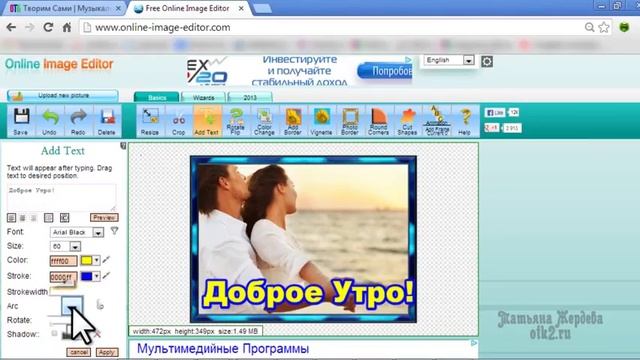This screenshot has height=360, width=640.
Task: Apply the Vignette tool
Action: [x=321, y=121]
